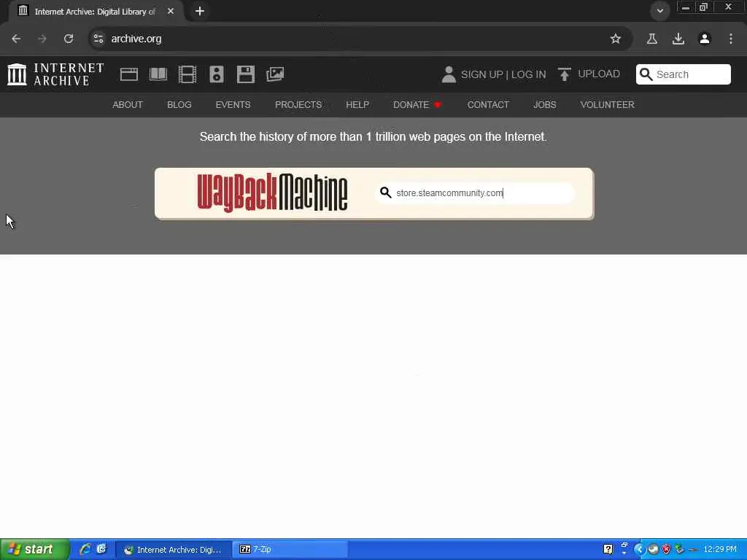This screenshot has width=747, height=560.
Task: Open the EVENTS menu item
Action: tap(233, 105)
